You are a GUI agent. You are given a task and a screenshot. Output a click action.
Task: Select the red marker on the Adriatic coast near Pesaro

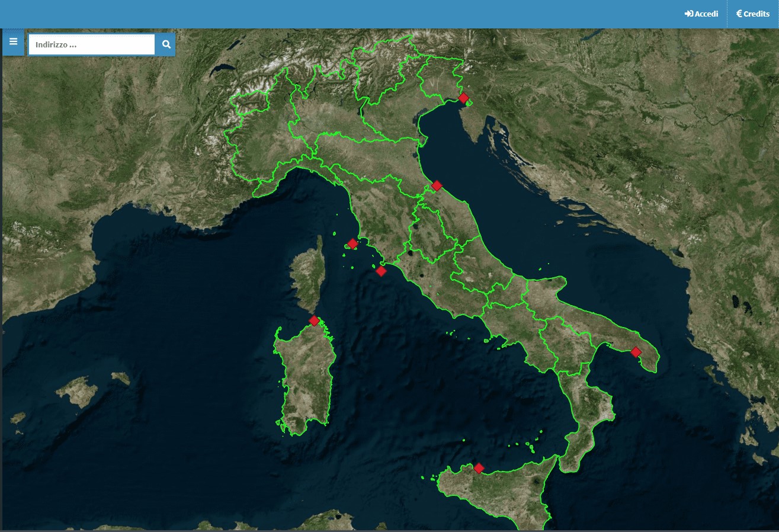coord(437,185)
